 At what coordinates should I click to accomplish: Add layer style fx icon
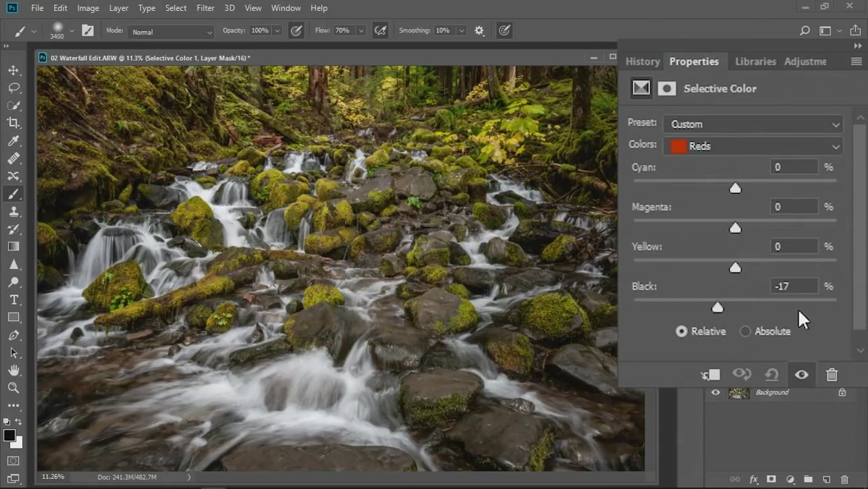tap(754, 479)
